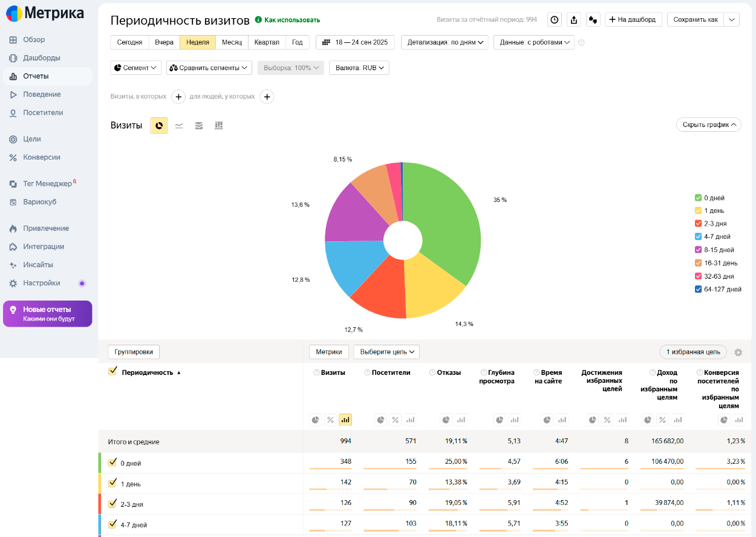
Task: Click plus icon after 'Визиты, в которых'
Action: click(178, 97)
